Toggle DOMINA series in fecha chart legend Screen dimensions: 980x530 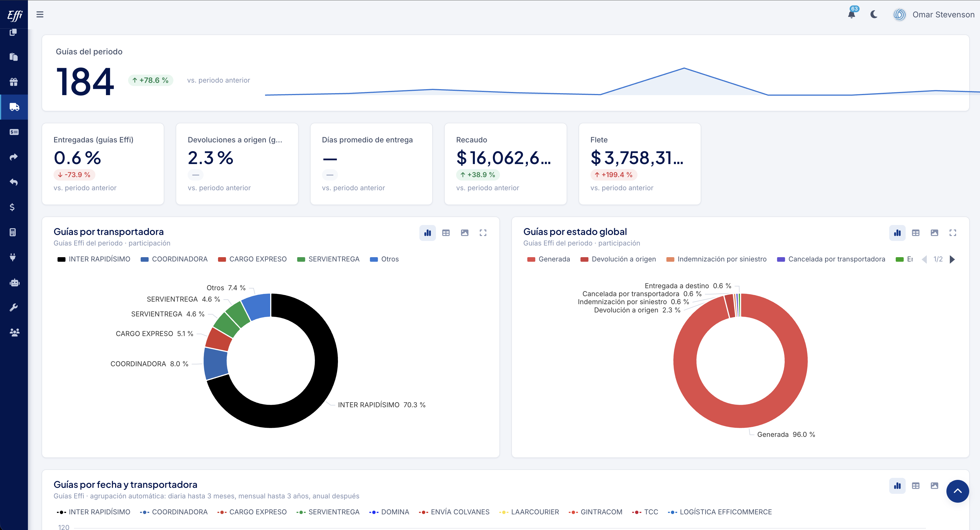pyautogui.click(x=389, y=512)
